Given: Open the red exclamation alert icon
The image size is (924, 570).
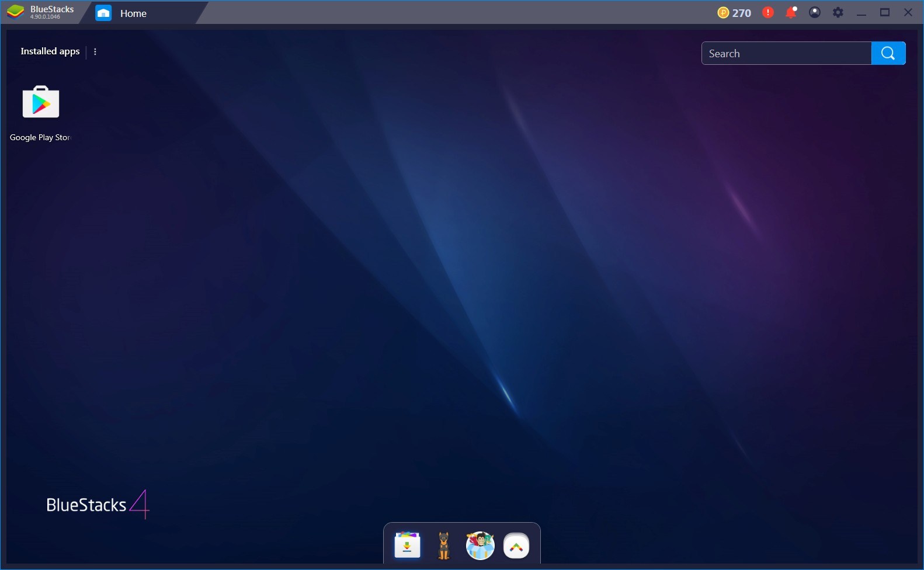Looking at the screenshot, I should [x=768, y=12].
